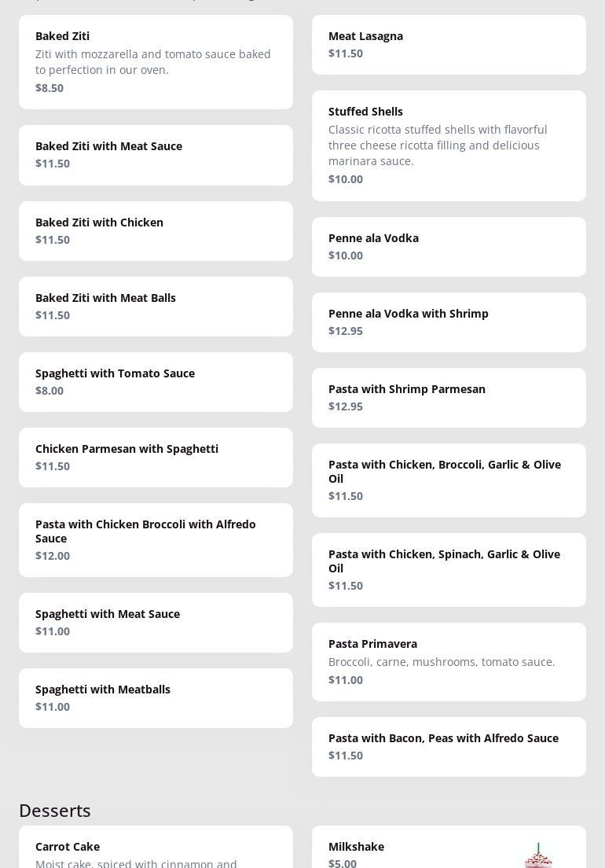This screenshot has width=605, height=868.
Task: Select Penne ala Vodka item
Action: (x=449, y=247)
